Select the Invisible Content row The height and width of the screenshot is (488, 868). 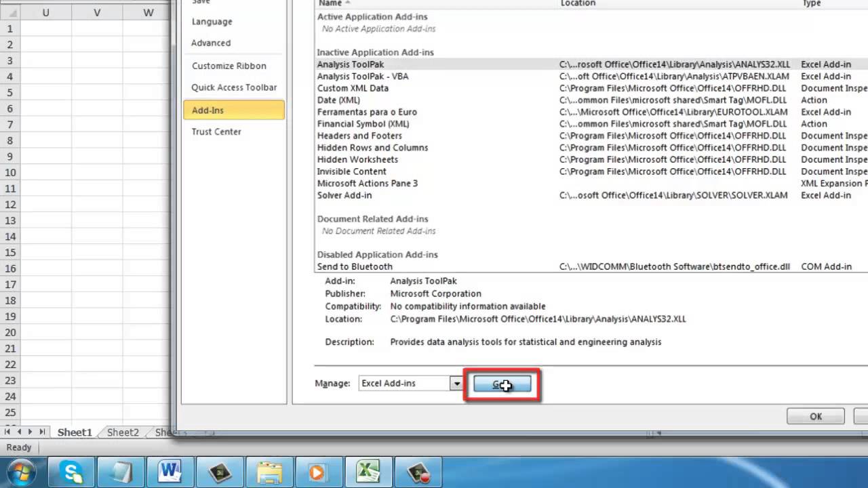point(591,171)
